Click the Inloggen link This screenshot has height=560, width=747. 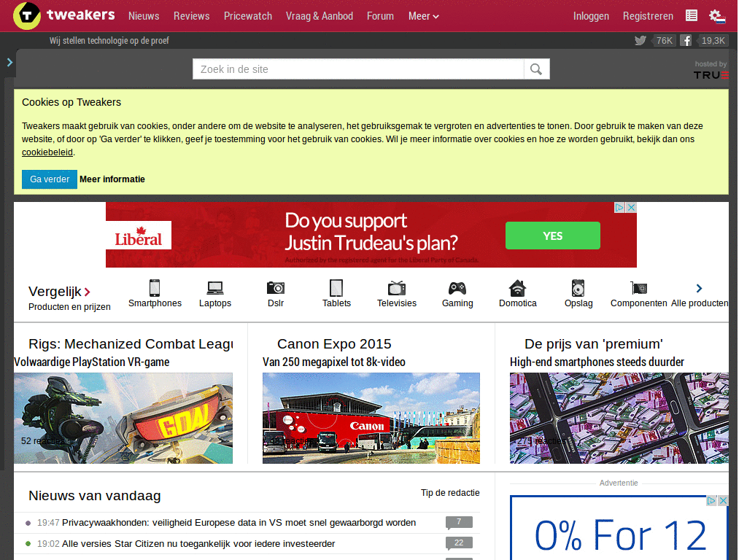click(x=591, y=16)
